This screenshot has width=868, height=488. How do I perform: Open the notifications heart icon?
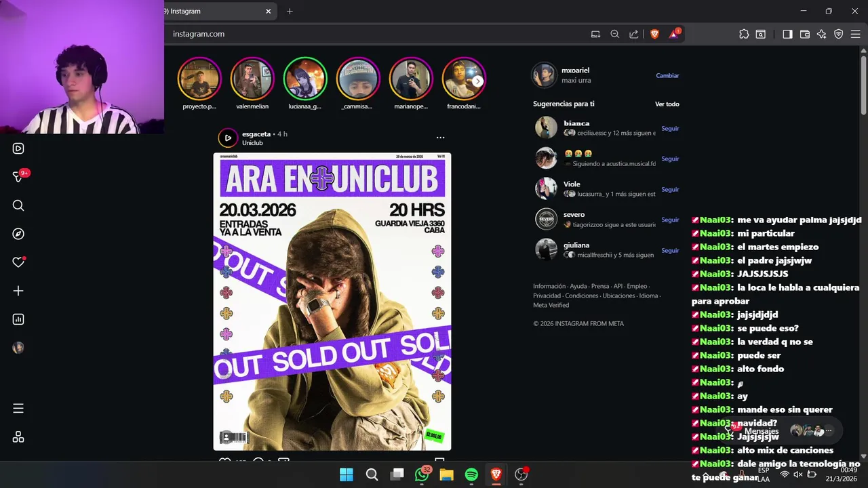18,262
